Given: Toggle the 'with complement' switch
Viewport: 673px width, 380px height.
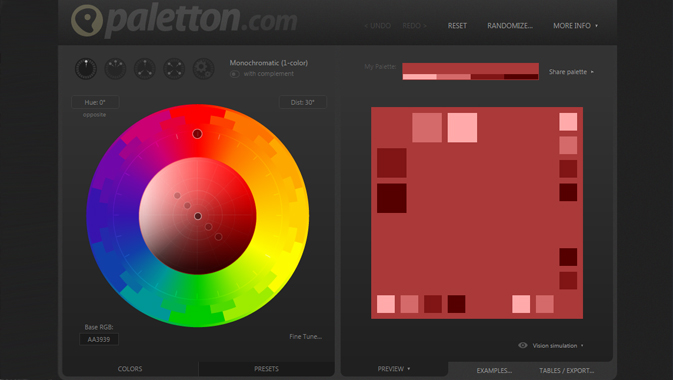Looking at the screenshot, I should tap(234, 74).
